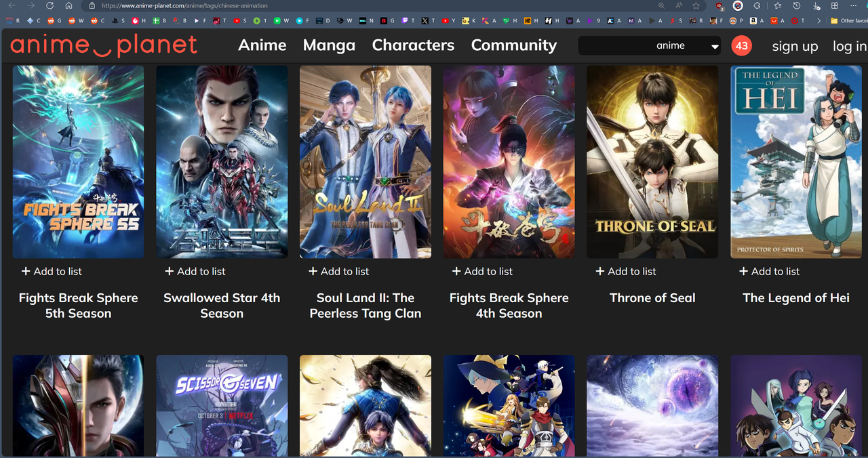Click 'Swallowed Star 4th Season' title
Screen dimensions: 868x458
[222, 306]
